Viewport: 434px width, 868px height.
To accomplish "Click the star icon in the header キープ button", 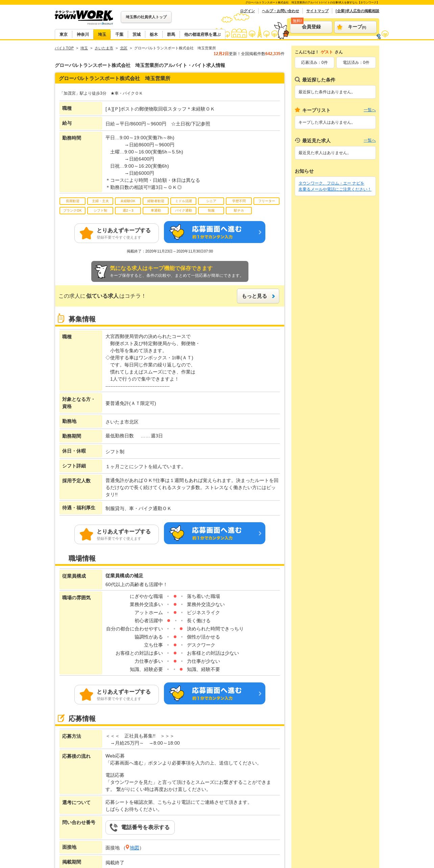I will pos(340,27).
